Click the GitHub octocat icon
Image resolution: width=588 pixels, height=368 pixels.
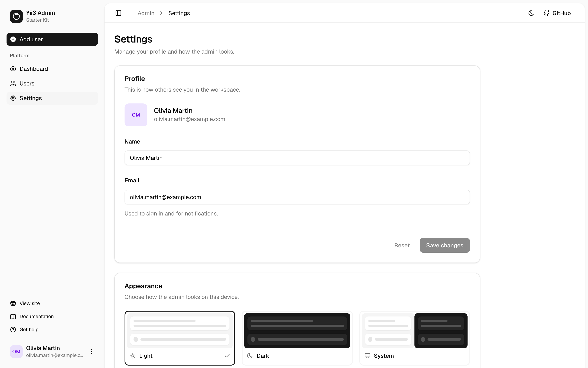click(546, 13)
